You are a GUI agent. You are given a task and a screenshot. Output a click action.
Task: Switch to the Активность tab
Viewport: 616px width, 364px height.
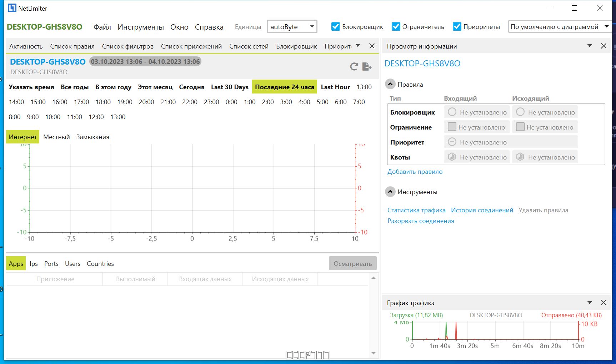(x=26, y=46)
